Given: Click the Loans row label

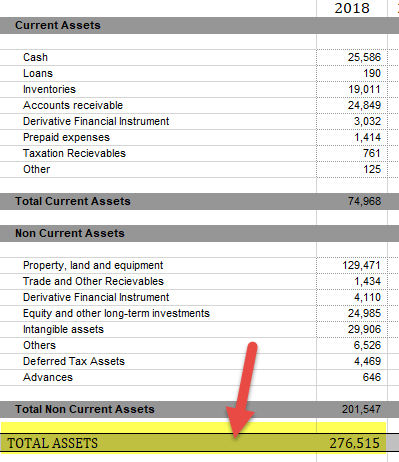Looking at the screenshot, I should pyautogui.click(x=38, y=73).
